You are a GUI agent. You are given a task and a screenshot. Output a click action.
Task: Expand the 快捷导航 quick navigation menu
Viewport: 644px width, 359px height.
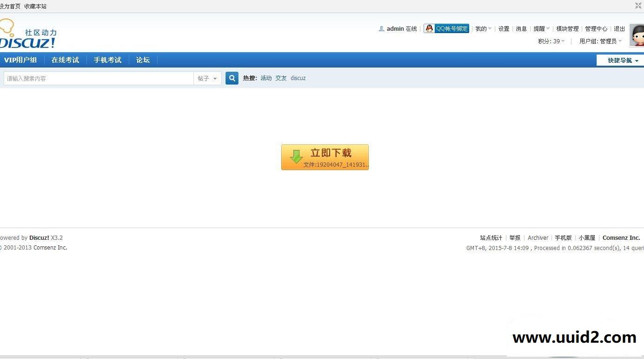click(x=619, y=60)
